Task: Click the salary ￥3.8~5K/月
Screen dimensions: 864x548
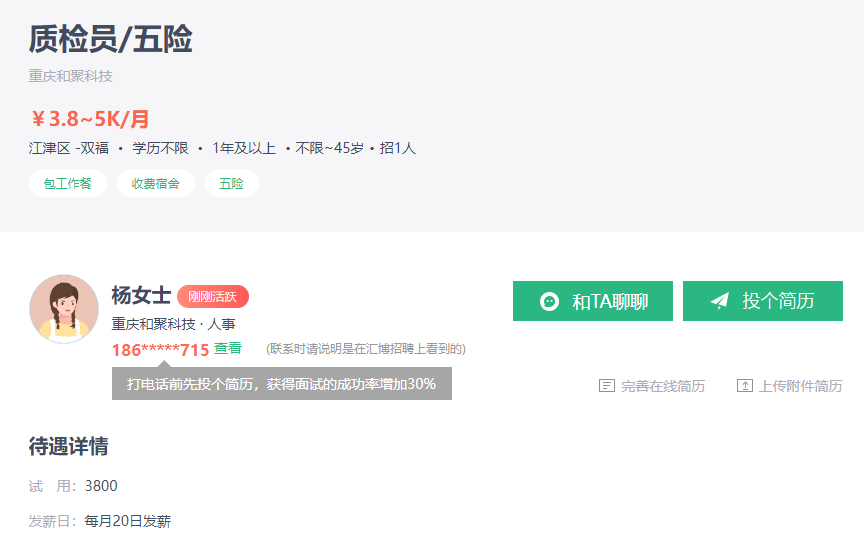Action: pyautogui.click(x=90, y=118)
